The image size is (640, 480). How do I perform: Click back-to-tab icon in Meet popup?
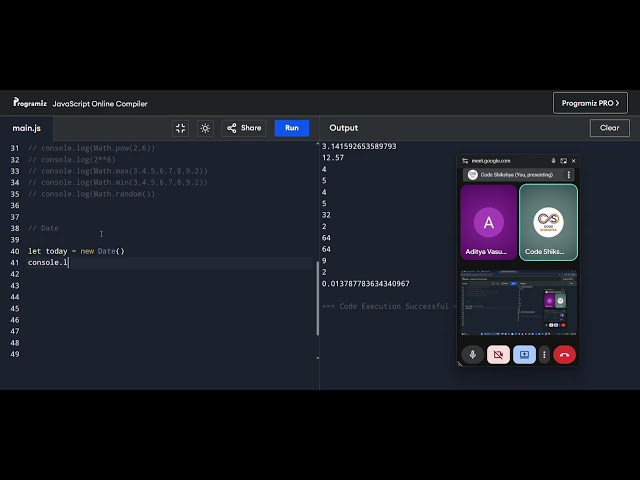click(564, 161)
